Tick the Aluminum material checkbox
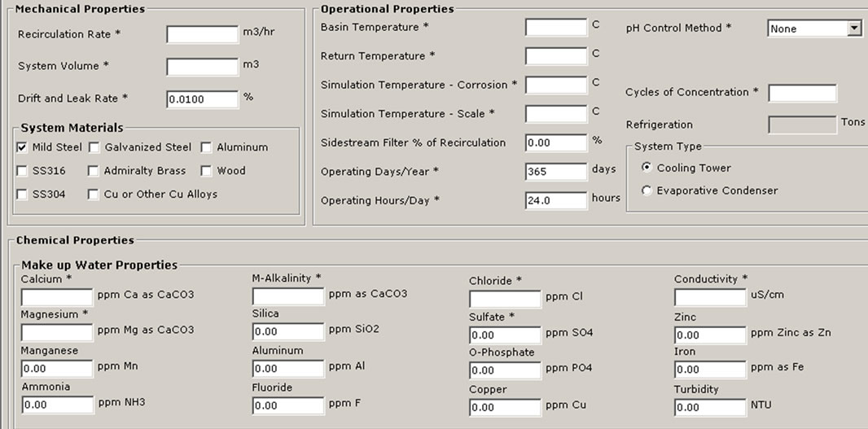Screen dimensions: 868x429 (206, 147)
